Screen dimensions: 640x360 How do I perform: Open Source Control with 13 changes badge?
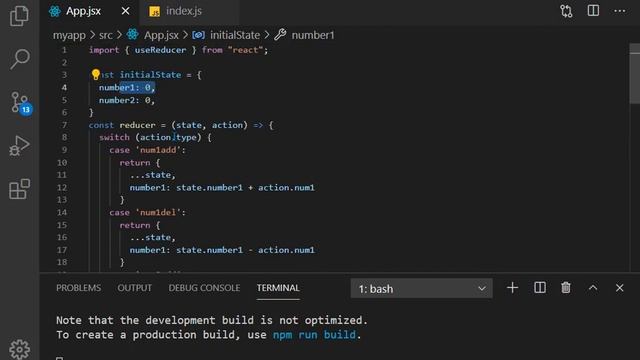(20, 102)
